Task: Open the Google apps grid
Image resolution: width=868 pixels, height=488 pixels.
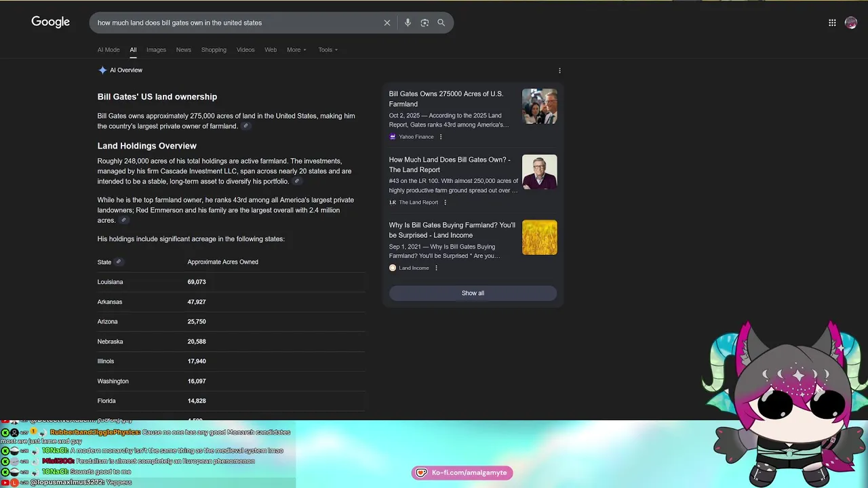Action: coord(832,22)
